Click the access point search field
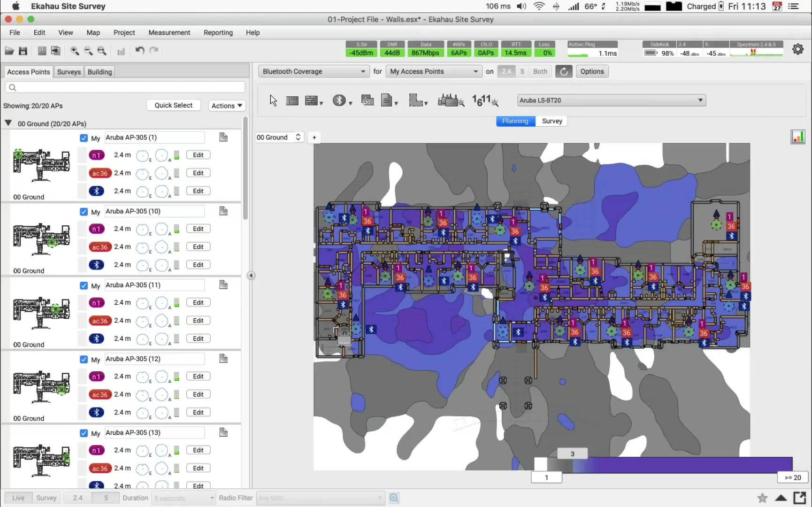This screenshot has width=812, height=507. [125, 87]
